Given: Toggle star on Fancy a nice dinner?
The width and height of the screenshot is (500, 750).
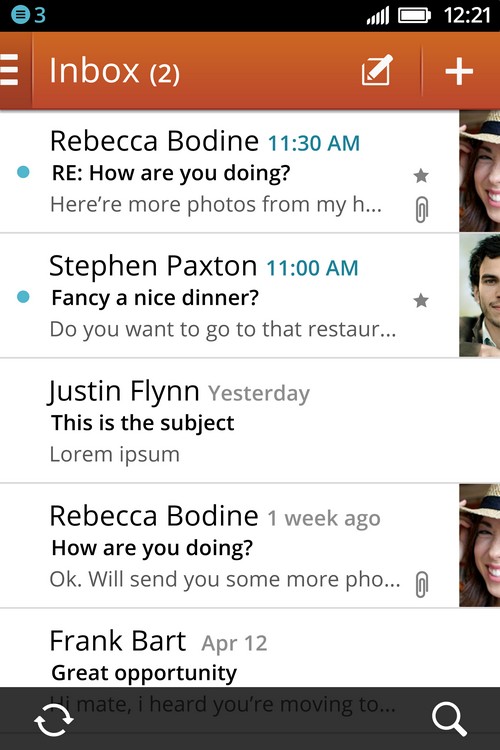Looking at the screenshot, I should 421,300.
